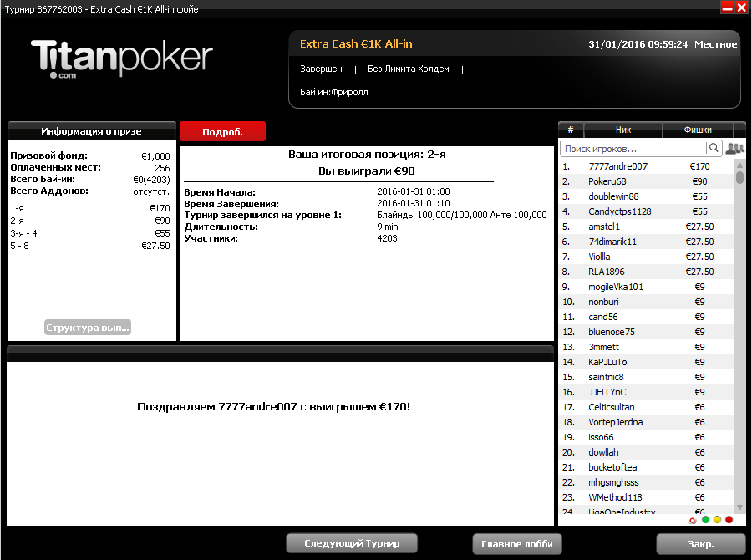Select player Violla in the list

(x=646, y=257)
